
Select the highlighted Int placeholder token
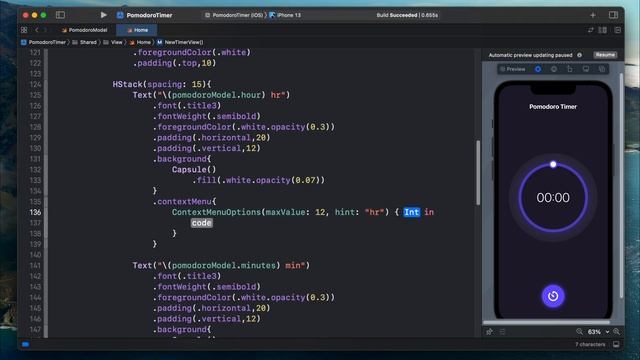click(411, 212)
